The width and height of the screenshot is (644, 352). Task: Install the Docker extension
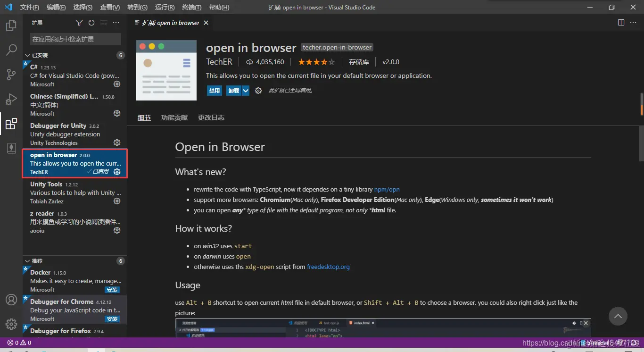pyautogui.click(x=112, y=290)
